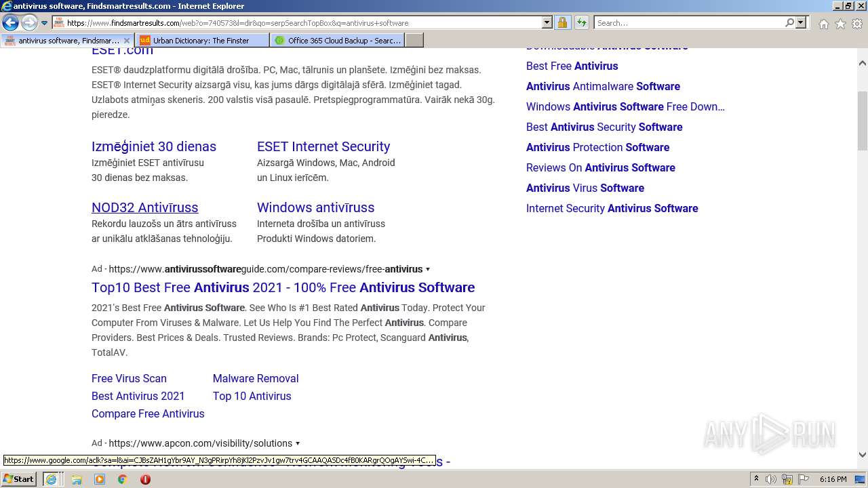Click the 6:16 PM clock
The image size is (868, 488).
[x=833, y=479]
